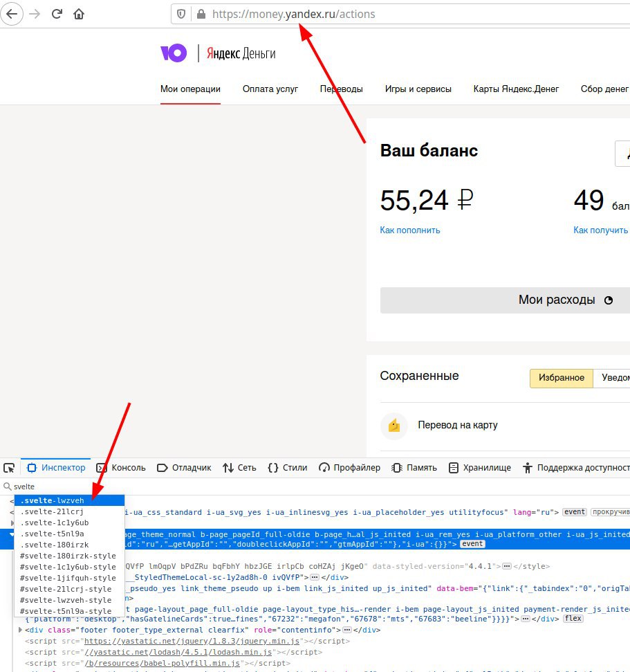Open the Переводы menu item
Viewport: 630px width, 672px height.
[342, 89]
